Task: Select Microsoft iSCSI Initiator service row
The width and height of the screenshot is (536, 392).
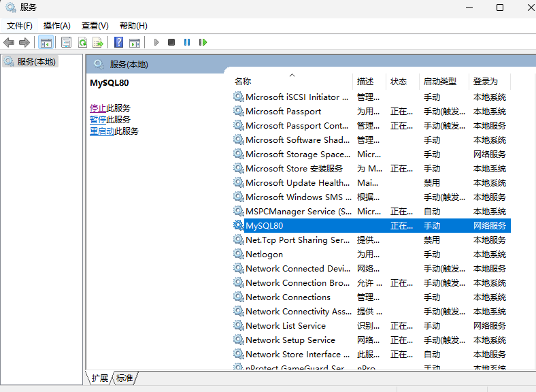Action: coord(372,97)
